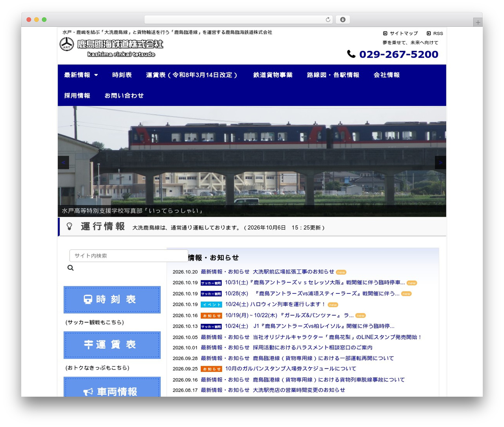Click the 夢を乗せて、未来へ向けて tagline
504x427 pixels.
coord(410,43)
